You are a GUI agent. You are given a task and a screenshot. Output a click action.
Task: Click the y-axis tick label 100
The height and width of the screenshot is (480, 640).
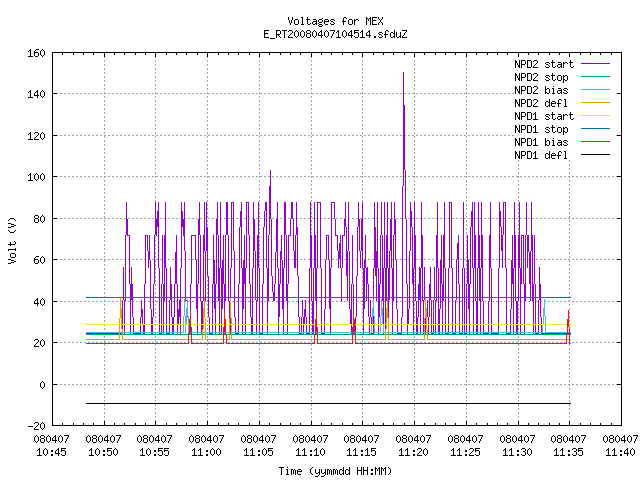pyautogui.click(x=36, y=177)
